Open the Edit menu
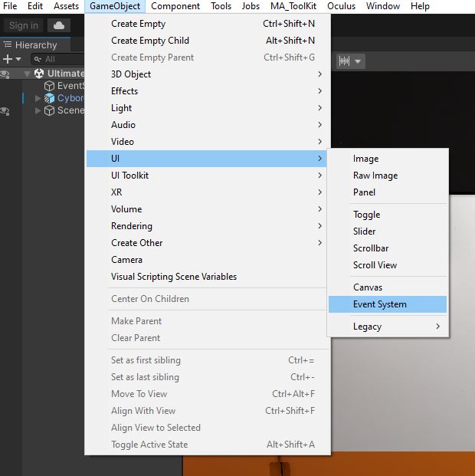Image resolution: width=475 pixels, height=476 pixels. pos(35,6)
